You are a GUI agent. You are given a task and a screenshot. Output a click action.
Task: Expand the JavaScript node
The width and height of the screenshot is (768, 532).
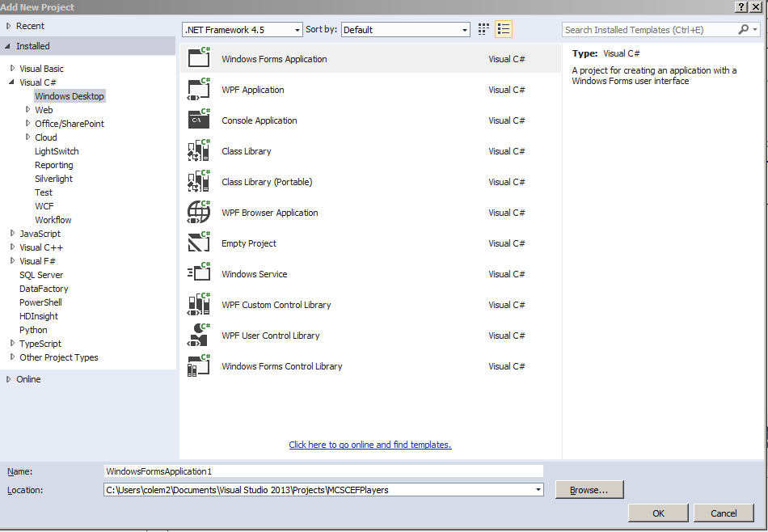click(12, 233)
